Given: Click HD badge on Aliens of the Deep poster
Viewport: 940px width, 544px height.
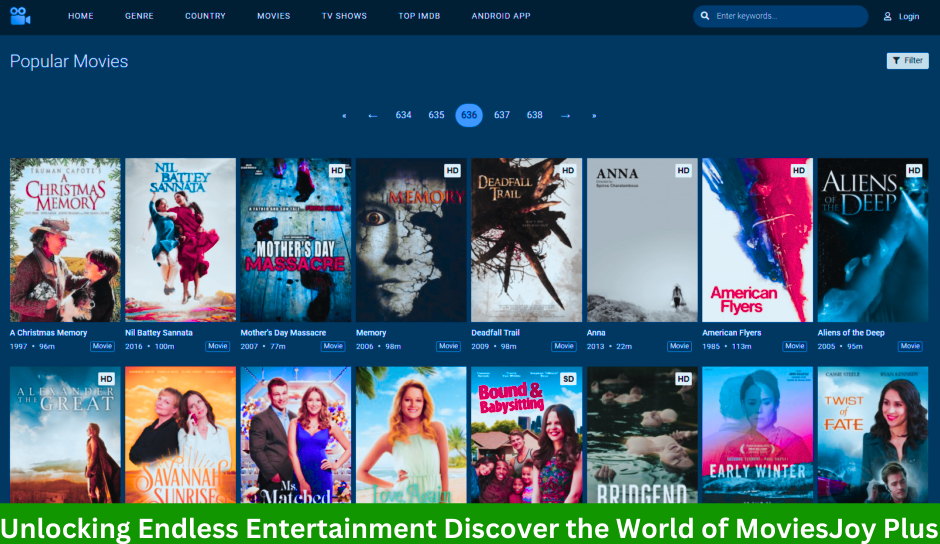Looking at the screenshot, I should (x=914, y=170).
